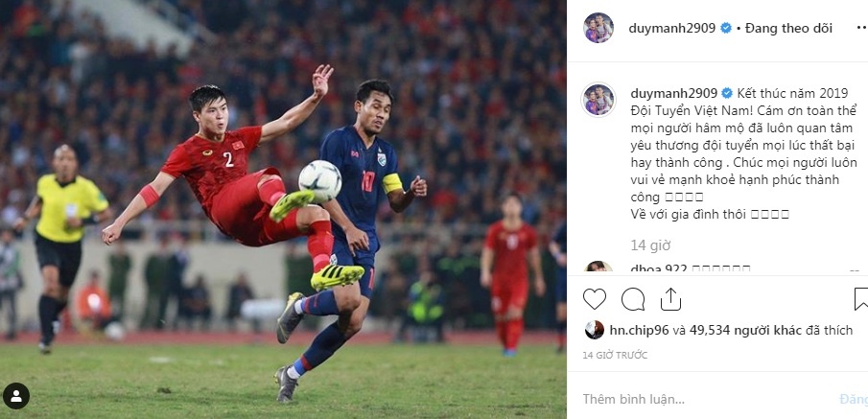Screen dimensions: 868x419
Task: Open hn.chip96's small avatar by the likes
Action: coord(595,330)
